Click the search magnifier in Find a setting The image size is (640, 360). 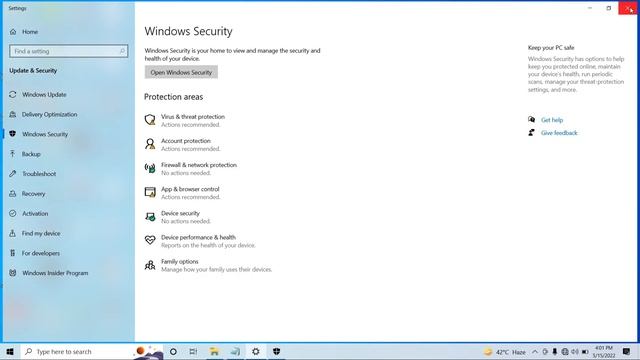click(x=122, y=51)
